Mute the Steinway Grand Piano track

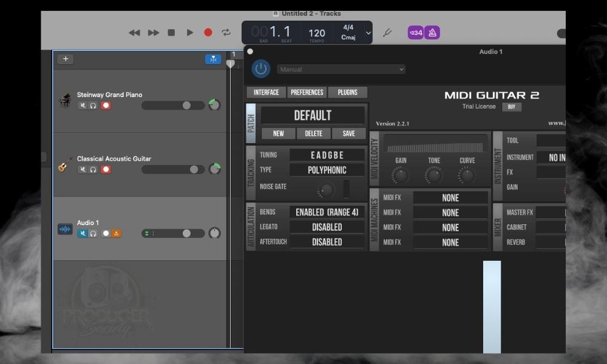click(x=83, y=106)
